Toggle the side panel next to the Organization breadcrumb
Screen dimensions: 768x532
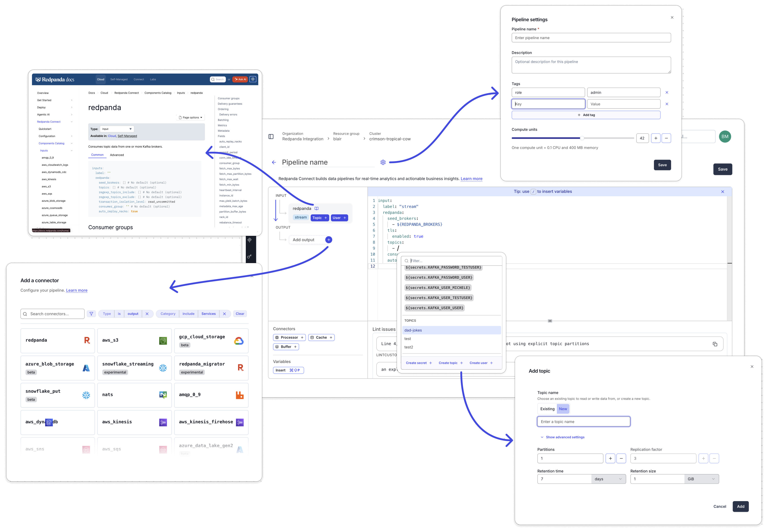click(271, 137)
